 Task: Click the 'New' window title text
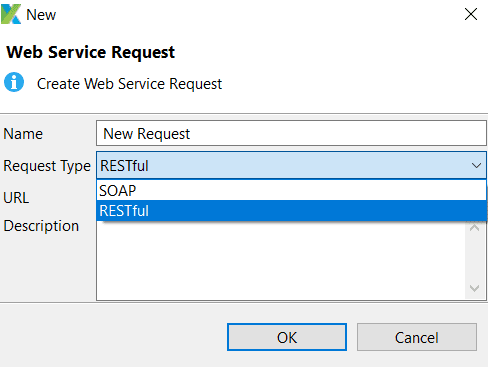tap(41, 15)
